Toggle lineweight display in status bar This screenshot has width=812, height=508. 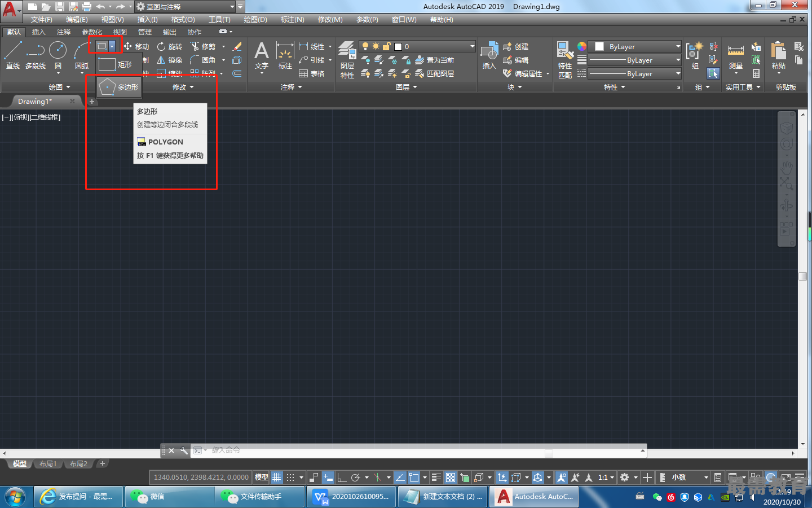coord(436,478)
